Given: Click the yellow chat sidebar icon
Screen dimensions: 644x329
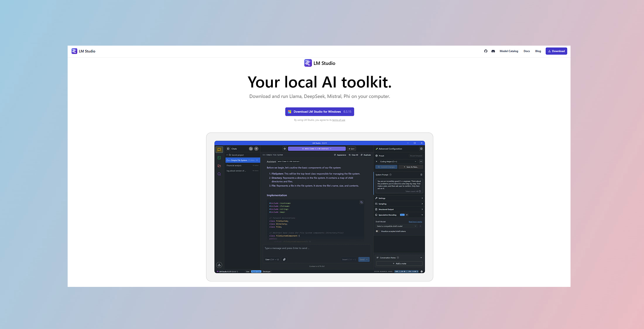Looking at the screenshot, I should click(x=219, y=149).
